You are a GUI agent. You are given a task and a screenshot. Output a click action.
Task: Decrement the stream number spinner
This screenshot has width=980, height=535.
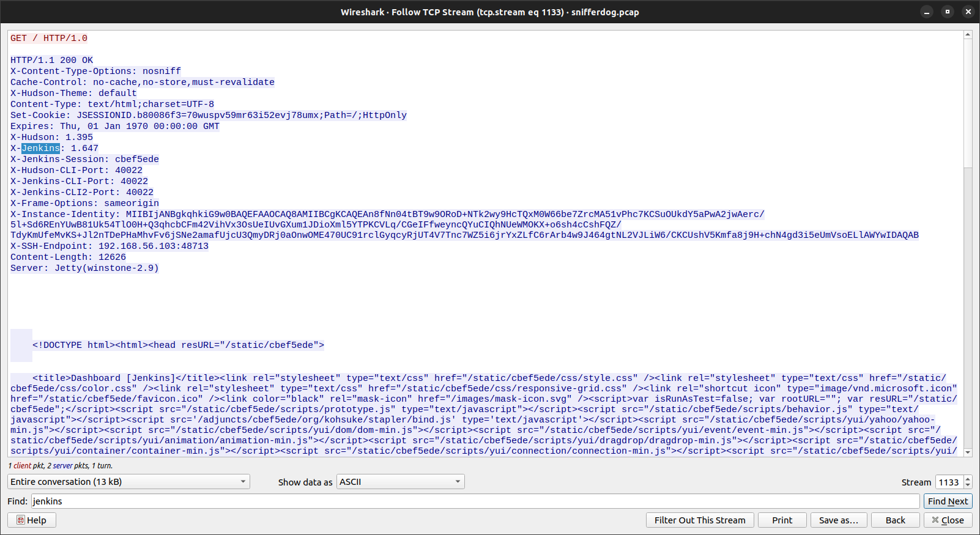tap(968, 486)
